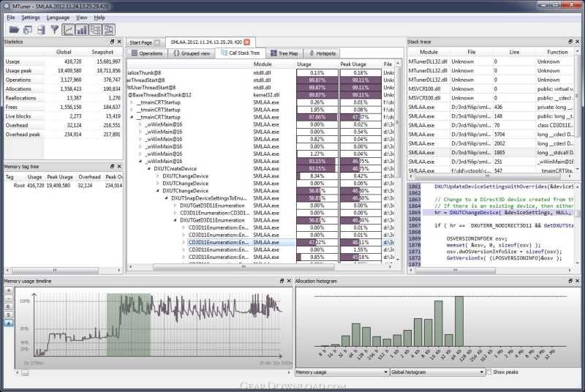This screenshot has height=392, width=585.
Task: Collapse the DXUTCreateDevice tree node
Action: [x=148, y=169]
